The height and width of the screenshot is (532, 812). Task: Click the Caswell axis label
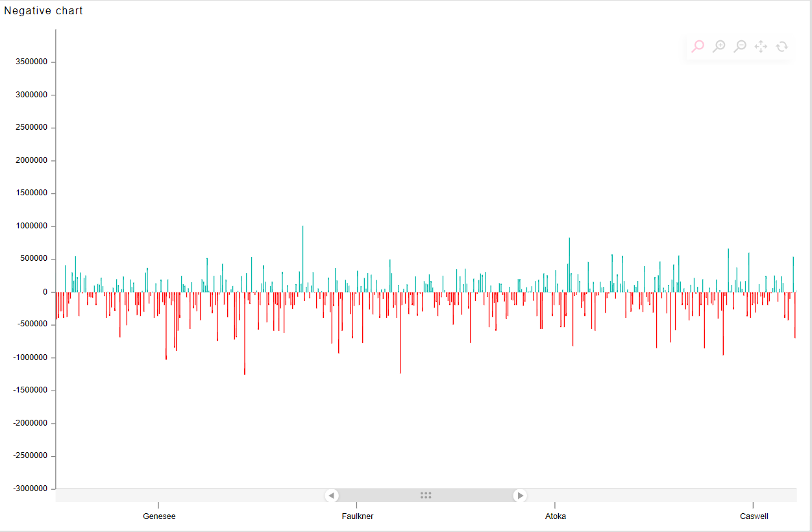tap(754, 516)
